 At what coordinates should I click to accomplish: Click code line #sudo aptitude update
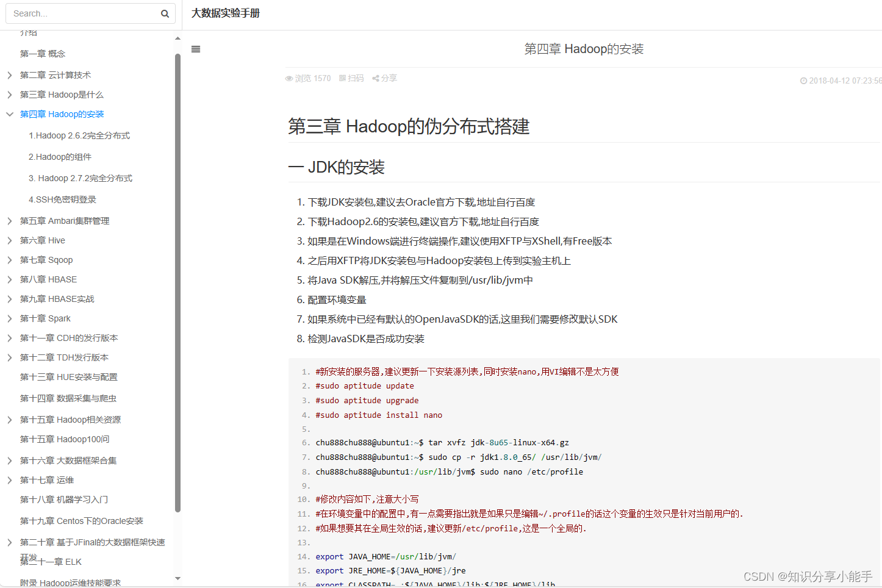tap(365, 386)
